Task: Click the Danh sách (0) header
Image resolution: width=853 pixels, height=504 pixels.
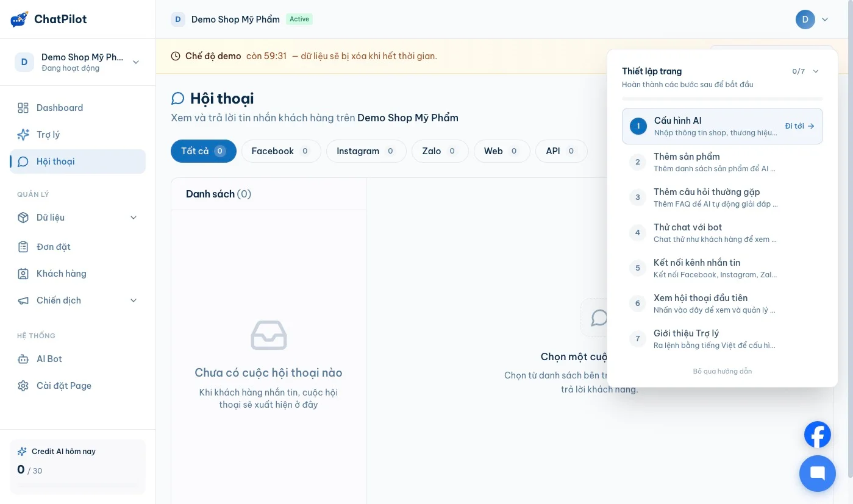Action: (x=218, y=194)
